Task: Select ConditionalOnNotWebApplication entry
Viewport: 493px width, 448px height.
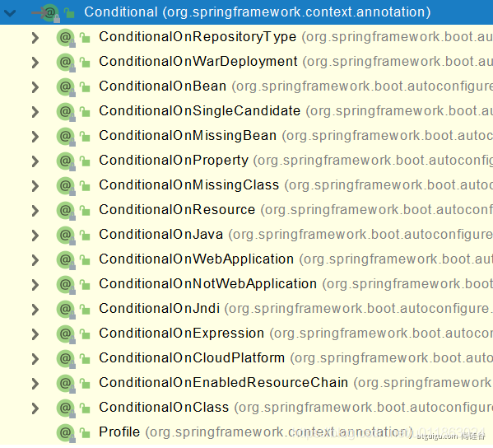Action: point(208,284)
